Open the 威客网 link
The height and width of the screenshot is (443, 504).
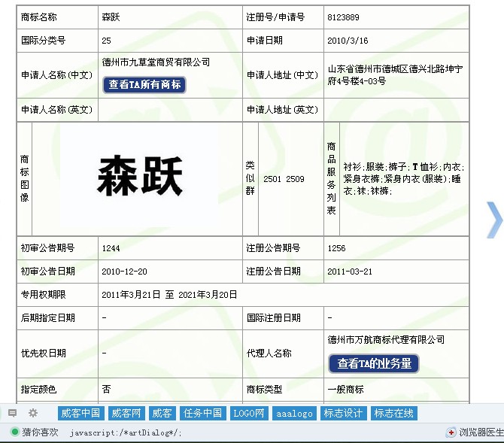tap(126, 413)
